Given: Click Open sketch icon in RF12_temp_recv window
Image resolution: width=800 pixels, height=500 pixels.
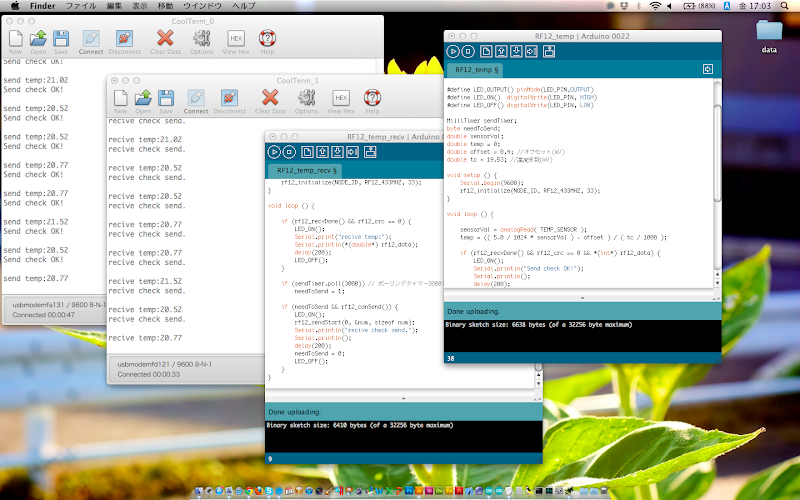Looking at the screenshot, I should (x=322, y=152).
